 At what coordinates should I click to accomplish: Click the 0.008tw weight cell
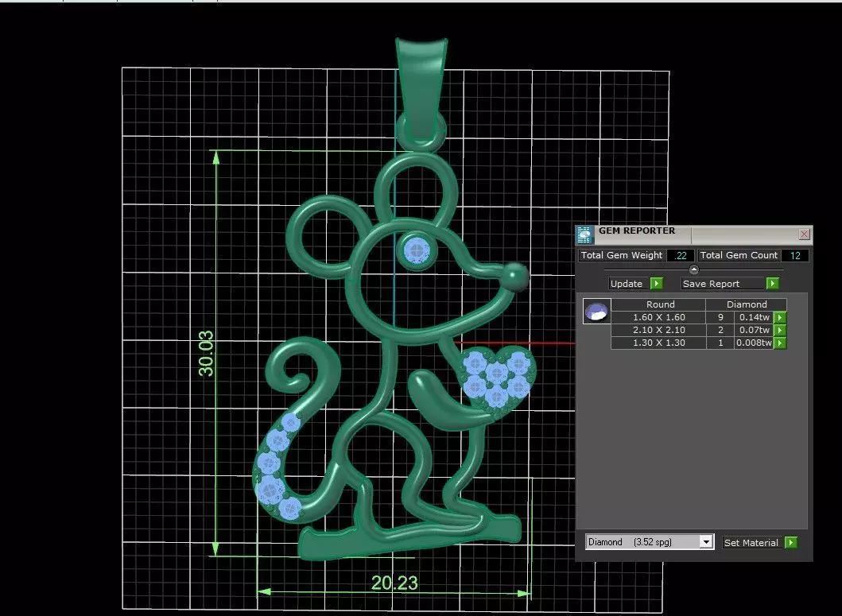click(754, 343)
